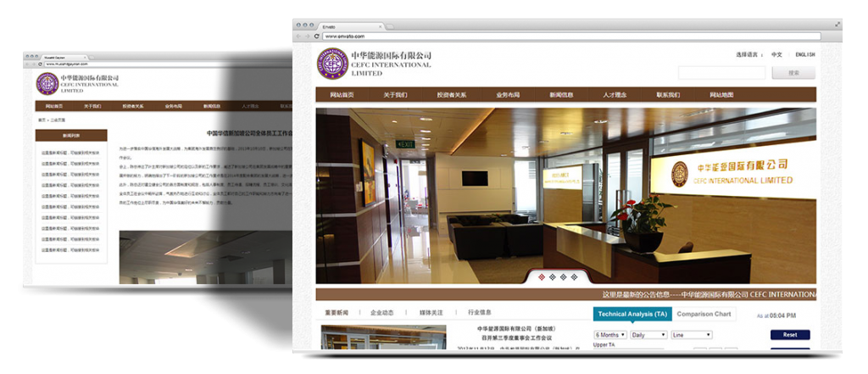Switch language to ENGLISH
This screenshot has width=868, height=374.
[x=805, y=55]
